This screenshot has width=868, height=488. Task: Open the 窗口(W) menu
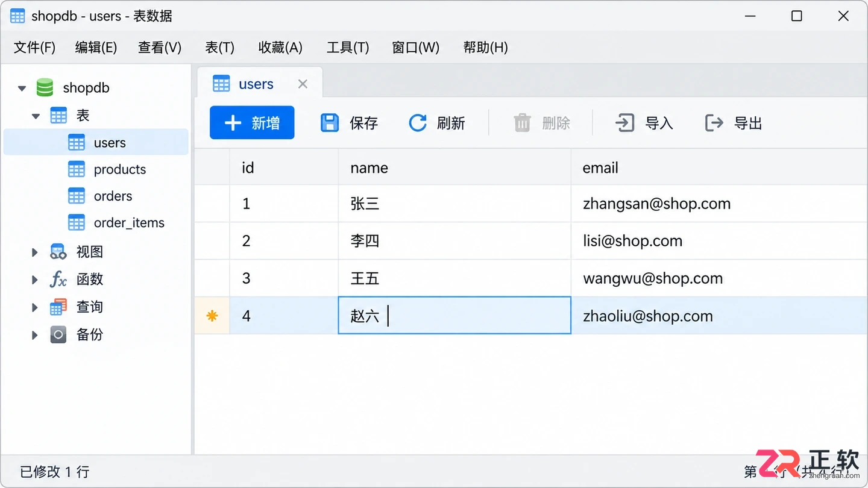click(x=416, y=47)
